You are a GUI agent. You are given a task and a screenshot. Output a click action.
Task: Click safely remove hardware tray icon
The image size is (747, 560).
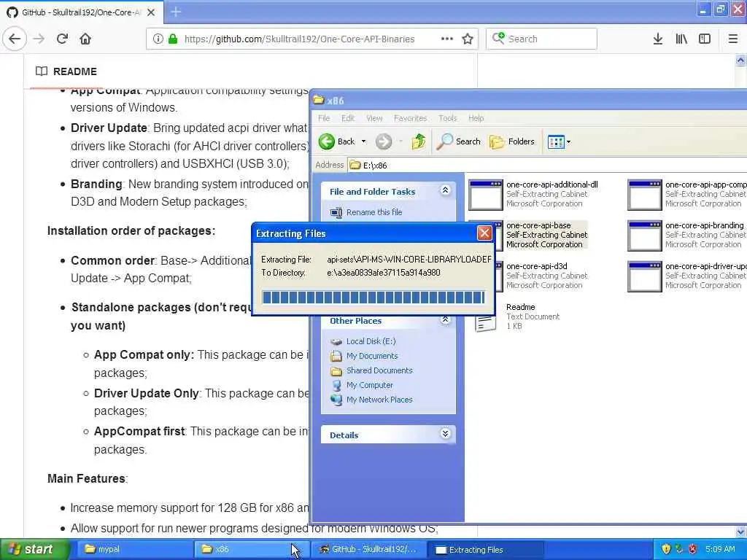pos(679,549)
